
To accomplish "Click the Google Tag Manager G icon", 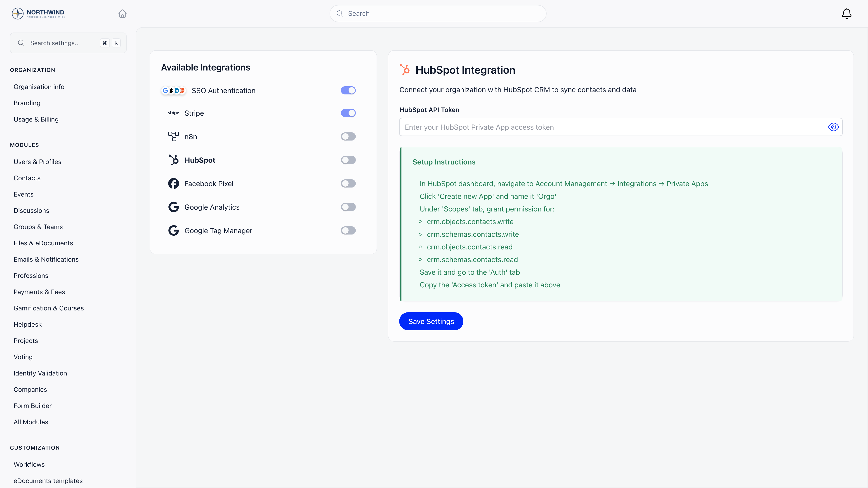I will 173,231.
